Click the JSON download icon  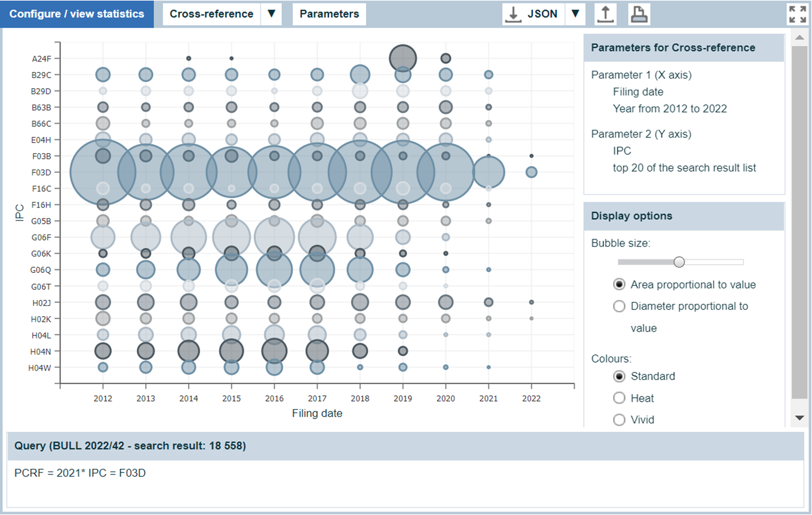pyautogui.click(x=514, y=14)
